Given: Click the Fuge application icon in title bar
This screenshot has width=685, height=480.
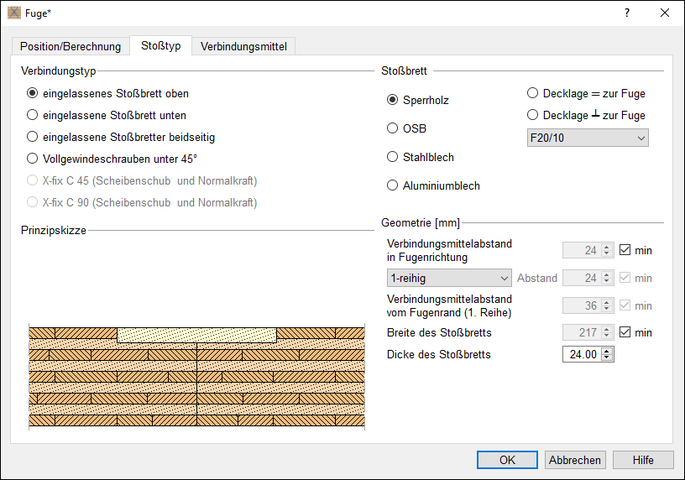Looking at the screenshot, I should (x=14, y=13).
